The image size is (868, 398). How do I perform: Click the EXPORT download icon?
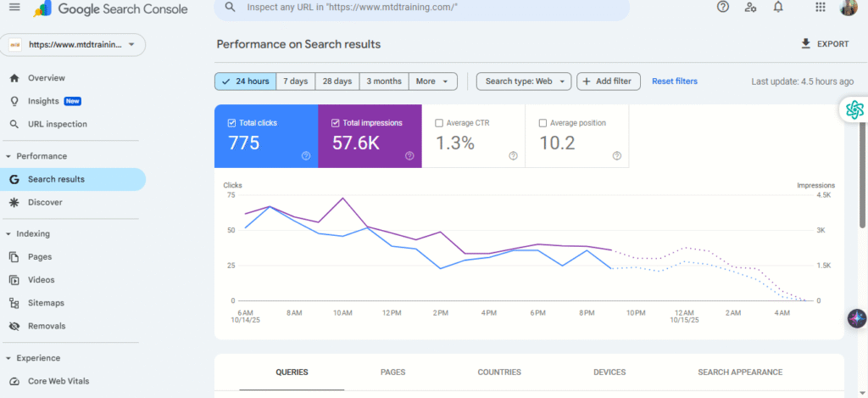pyautogui.click(x=806, y=44)
